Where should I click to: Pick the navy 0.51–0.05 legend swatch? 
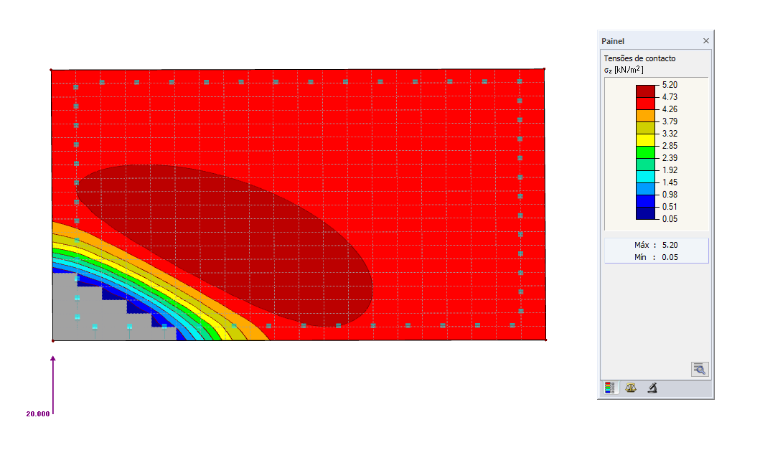[x=646, y=213]
